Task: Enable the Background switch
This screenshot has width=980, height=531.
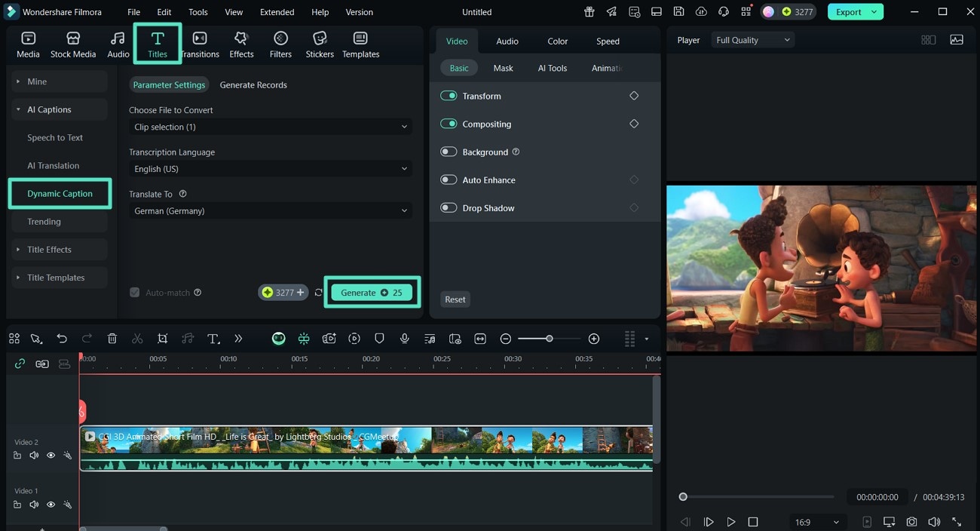Action: tap(449, 152)
